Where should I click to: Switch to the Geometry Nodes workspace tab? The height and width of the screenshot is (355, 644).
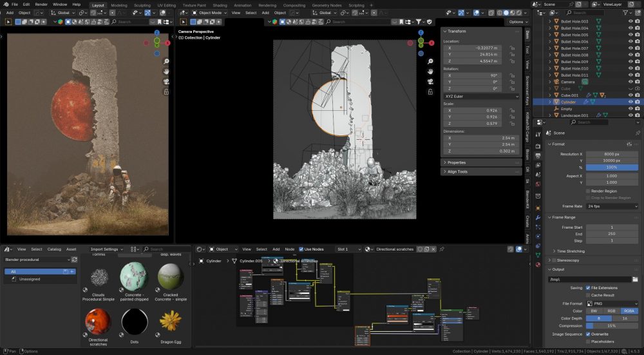pos(327,5)
